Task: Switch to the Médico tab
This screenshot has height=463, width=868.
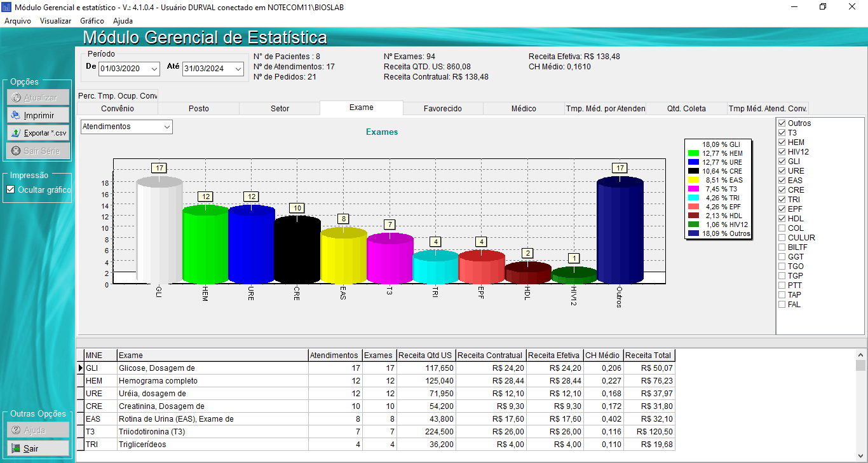Action: pyautogui.click(x=524, y=109)
